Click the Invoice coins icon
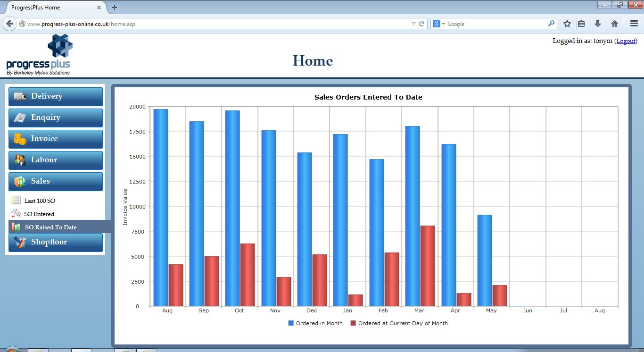This screenshot has height=352, width=644. (20, 139)
